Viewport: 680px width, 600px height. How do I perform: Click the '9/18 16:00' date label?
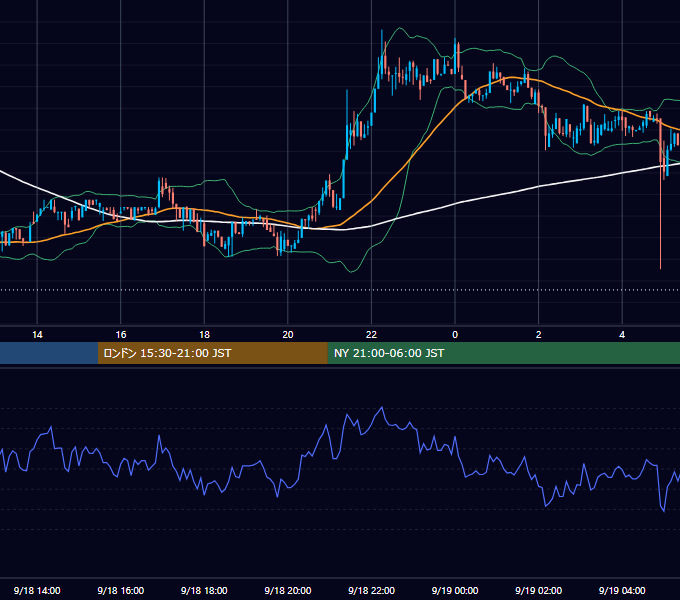121,590
